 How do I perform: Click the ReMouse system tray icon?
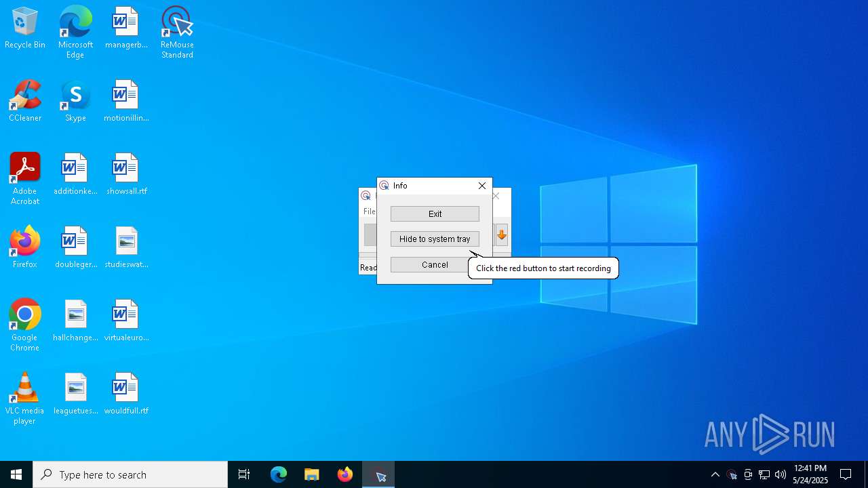pyautogui.click(x=732, y=474)
